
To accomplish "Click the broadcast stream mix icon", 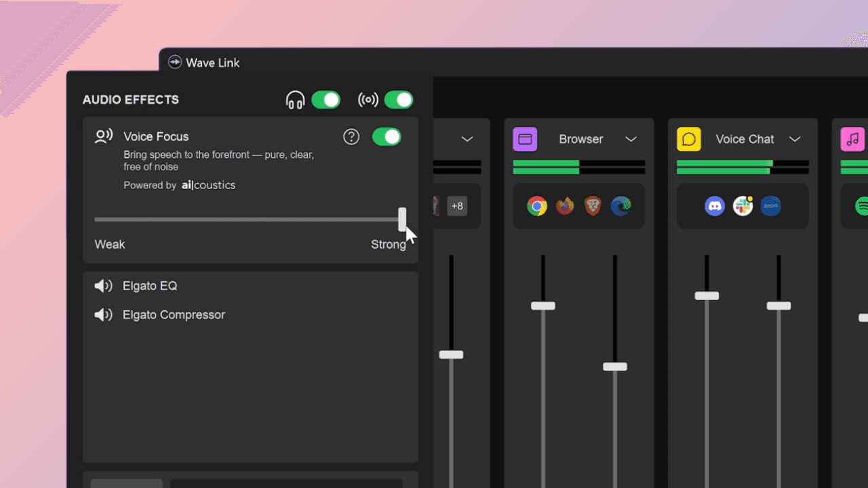I will [368, 100].
